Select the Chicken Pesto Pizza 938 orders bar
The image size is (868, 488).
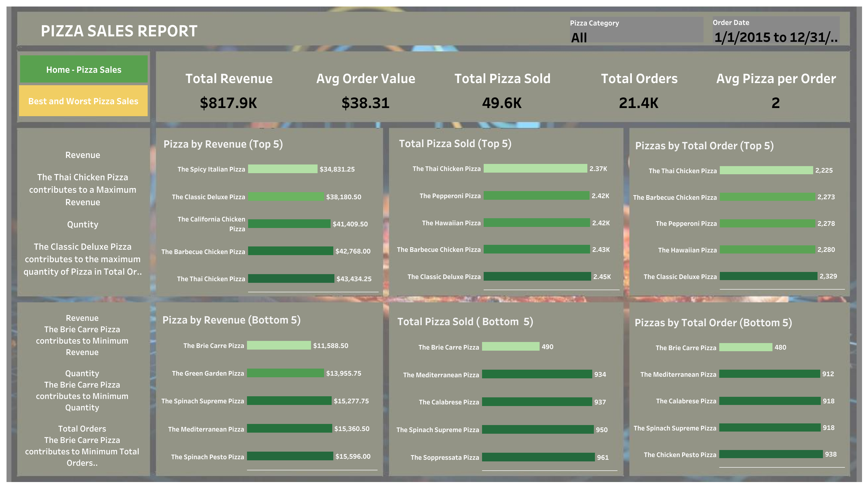pos(771,454)
